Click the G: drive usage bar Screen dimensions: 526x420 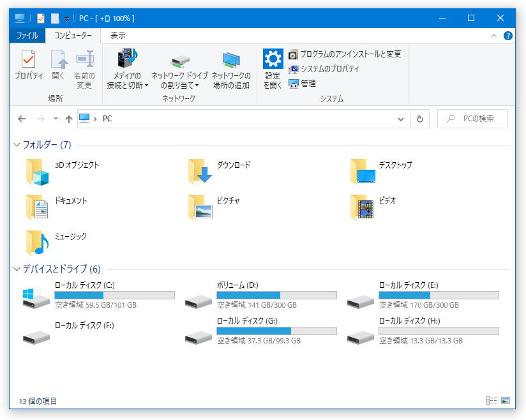[277, 331]
